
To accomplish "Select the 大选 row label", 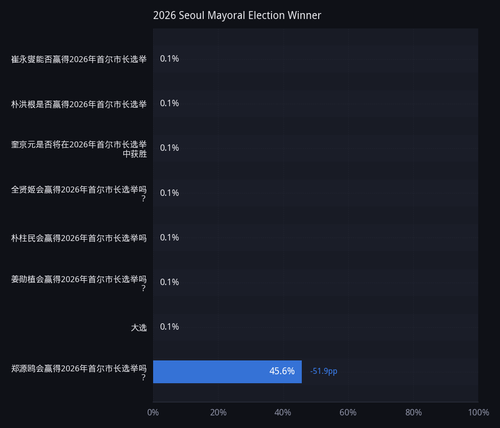I will (139, 328).
